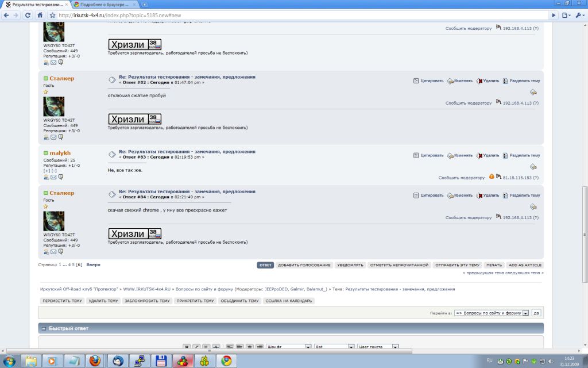Click quote icon on reply #83 by malykh

click(416, 155)
